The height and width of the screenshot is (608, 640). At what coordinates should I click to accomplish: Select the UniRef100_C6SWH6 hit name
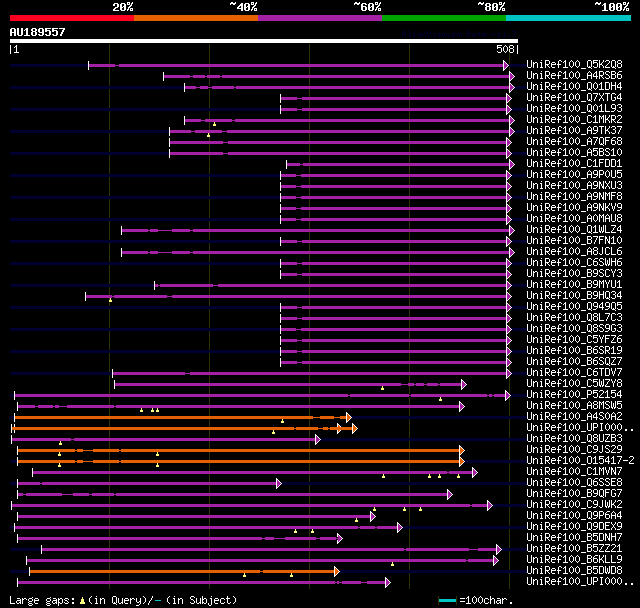[x=574, y=263]
